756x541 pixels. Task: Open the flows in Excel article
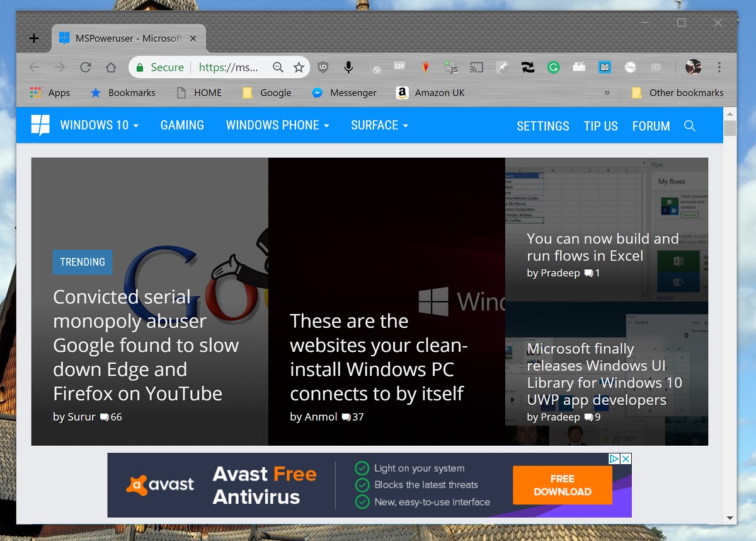coord(603,247)
